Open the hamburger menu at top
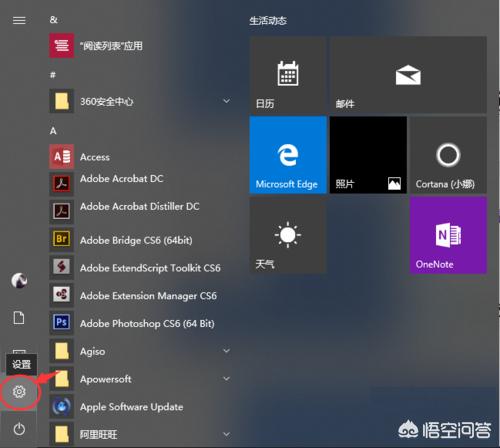Screen dimensions: 500x448 click(19, 21)
